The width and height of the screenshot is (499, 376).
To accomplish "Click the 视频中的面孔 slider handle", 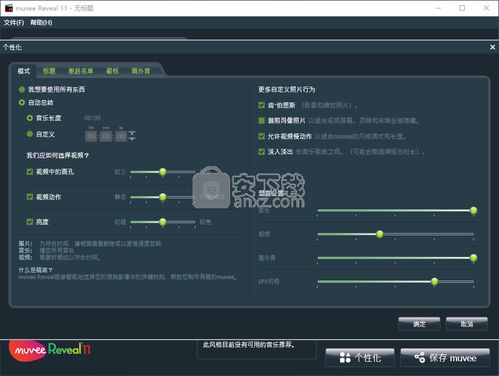I will 163,172.
